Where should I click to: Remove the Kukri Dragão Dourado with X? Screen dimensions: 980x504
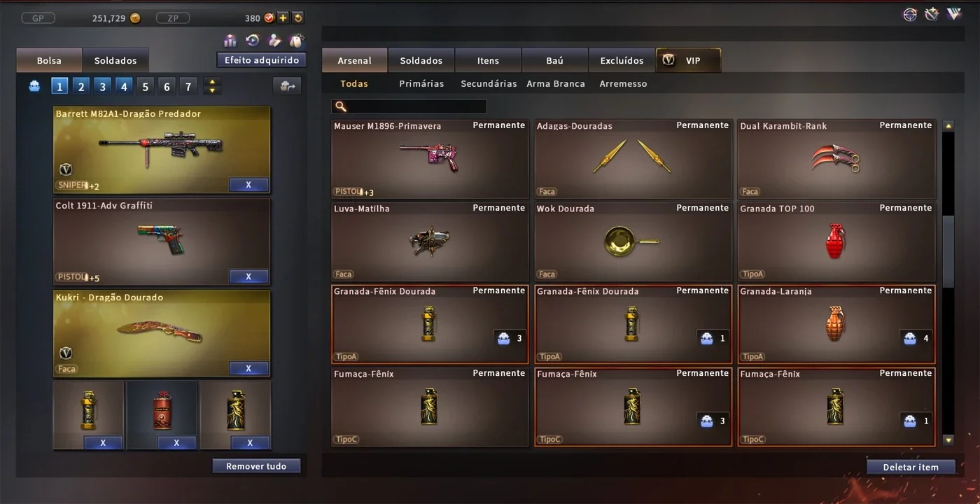(248, 368)
